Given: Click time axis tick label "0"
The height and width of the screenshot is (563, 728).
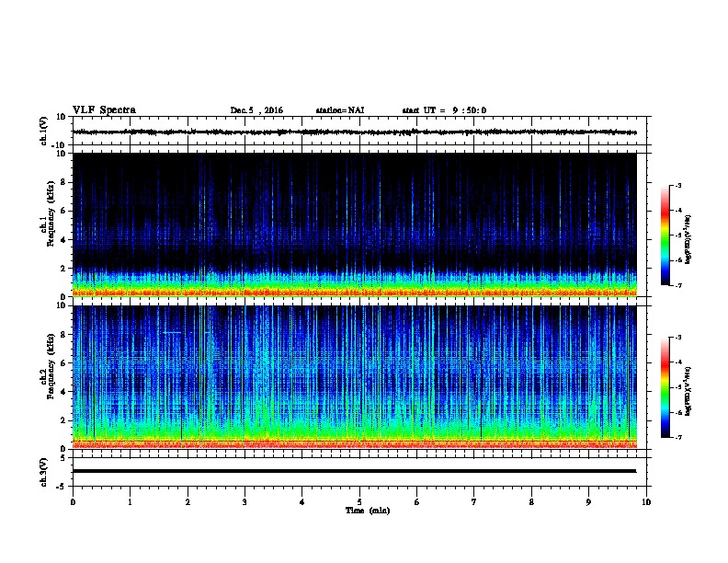Looking at the screenshot, I should tap(73, 502).
